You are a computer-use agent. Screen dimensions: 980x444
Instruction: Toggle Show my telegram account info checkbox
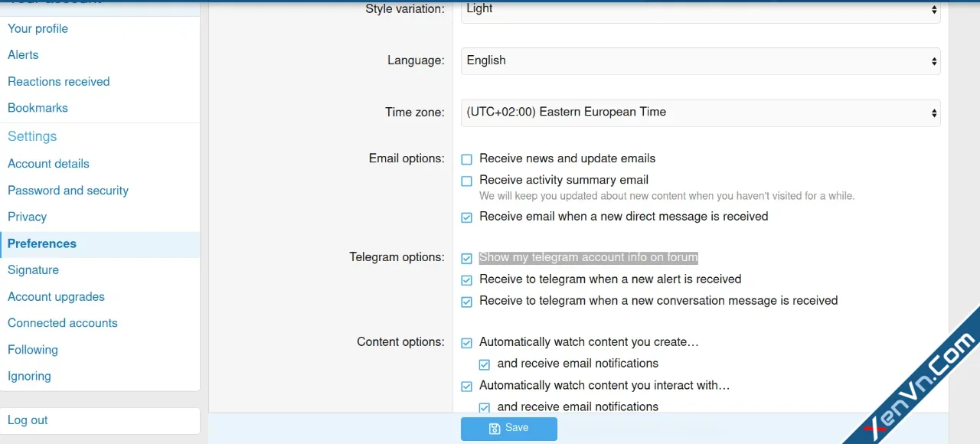pos(466,259)
